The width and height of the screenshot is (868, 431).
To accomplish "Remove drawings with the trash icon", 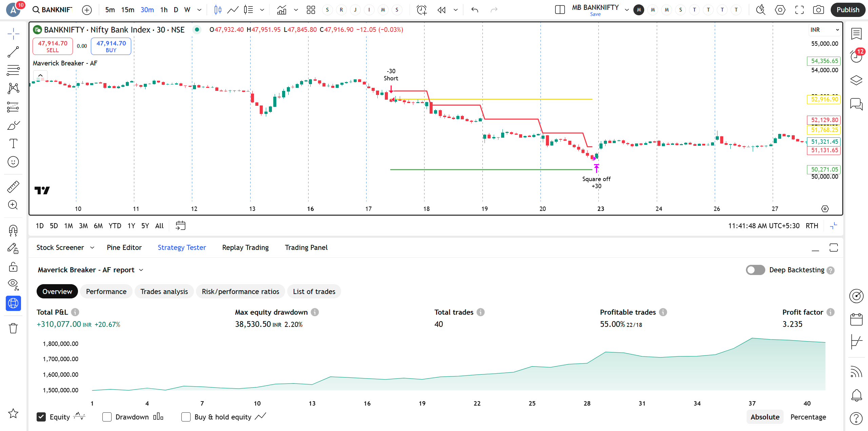I will coord(13,328).
